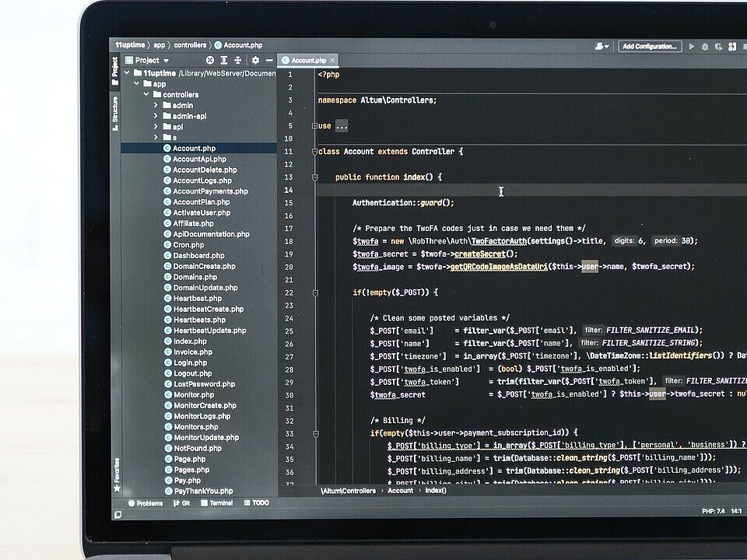The height and width of the screenshot is (560, 747).
Task: Click the Expand All icon in Project panel
Action: [224, 60]
